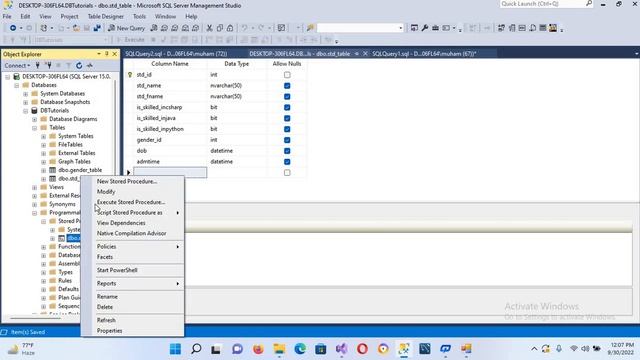Click the toolbox icon in the toolbar
Image resolution: width=640 pixels, height=360 pixels.
(x=436, y=28)
